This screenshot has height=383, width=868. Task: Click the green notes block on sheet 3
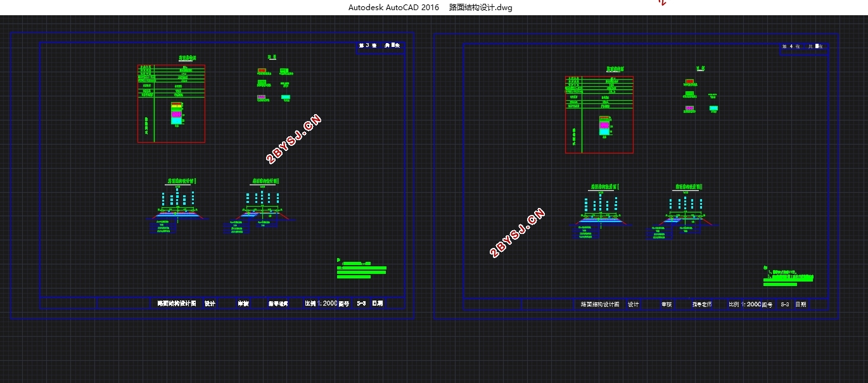click(x=361, y=269)
